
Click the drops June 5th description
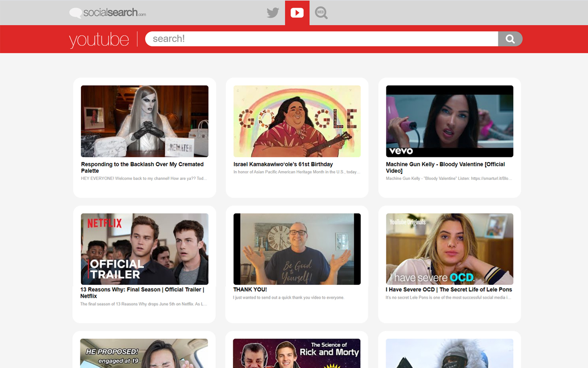144,304
